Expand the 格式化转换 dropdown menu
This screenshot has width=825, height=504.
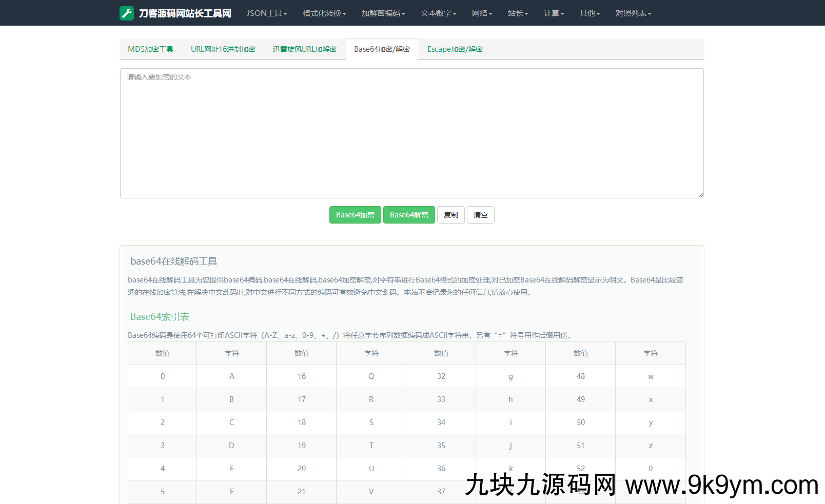(324, 13)
